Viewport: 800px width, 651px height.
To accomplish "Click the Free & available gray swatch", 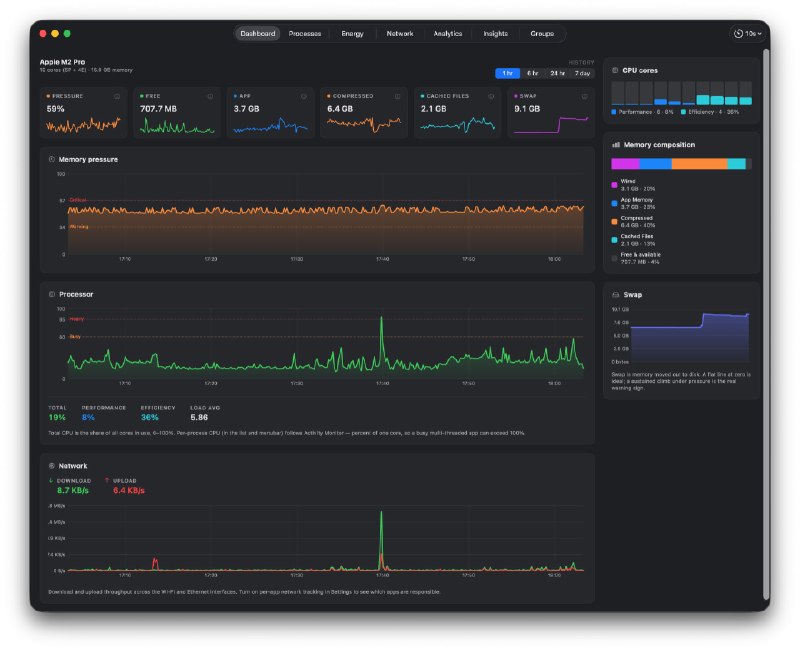I will [614, 258].
